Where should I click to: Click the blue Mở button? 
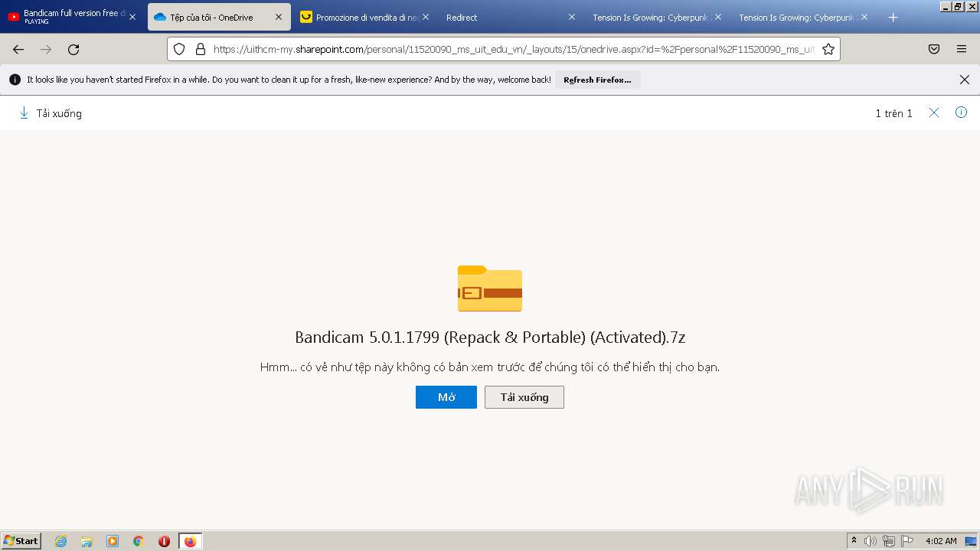446,397
